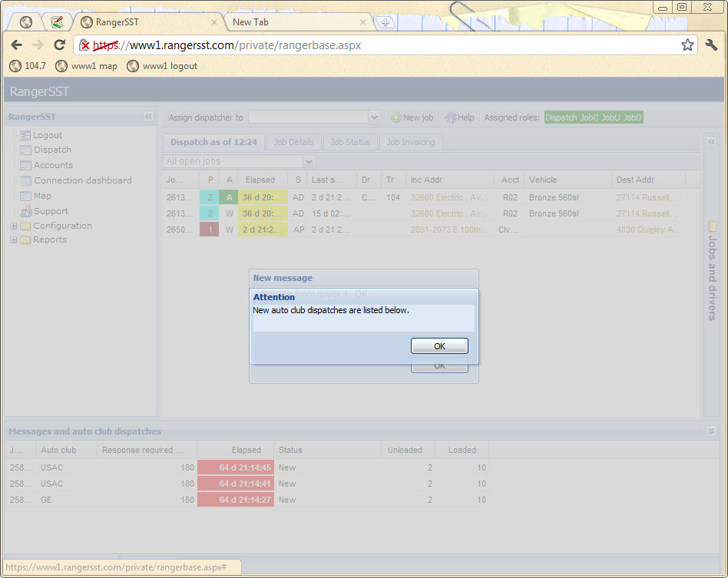The image size is (728, 578).
Task: Click the browser reload icon
Action: (x=59, y=45)
